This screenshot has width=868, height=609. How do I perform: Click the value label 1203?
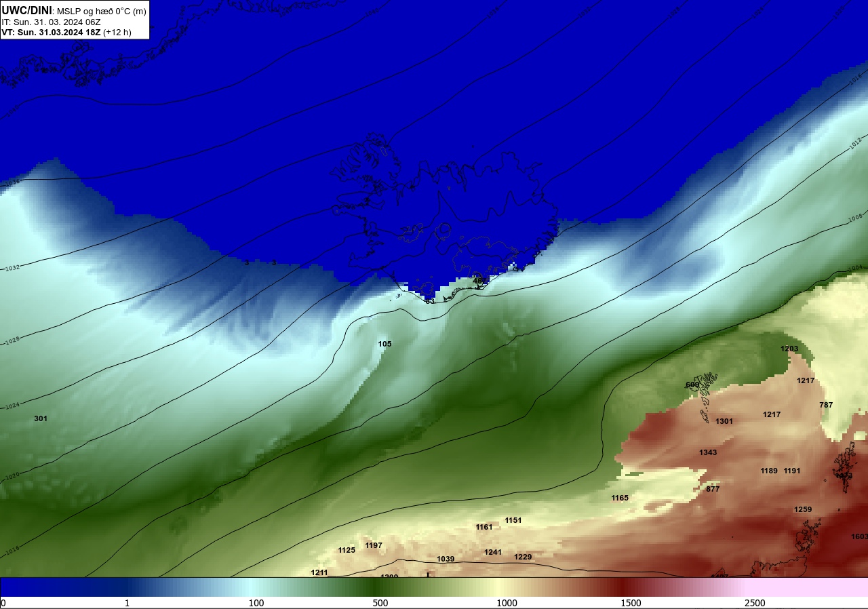pyautogui.click(x=789, y=349)
